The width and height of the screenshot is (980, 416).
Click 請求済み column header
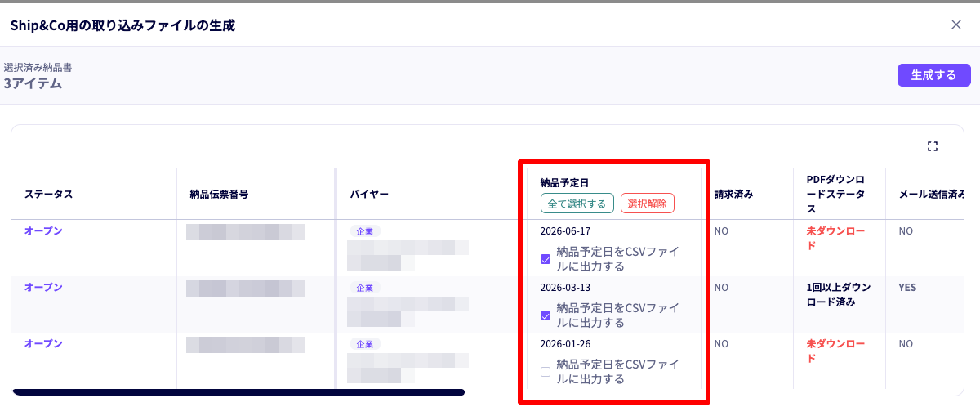tap(733, 195)
